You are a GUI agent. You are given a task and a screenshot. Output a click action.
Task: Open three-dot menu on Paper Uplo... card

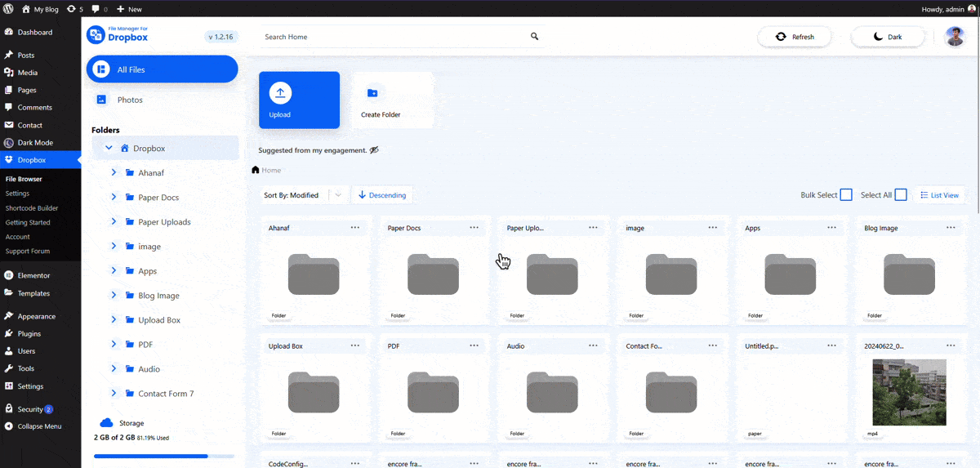(594, 228)
